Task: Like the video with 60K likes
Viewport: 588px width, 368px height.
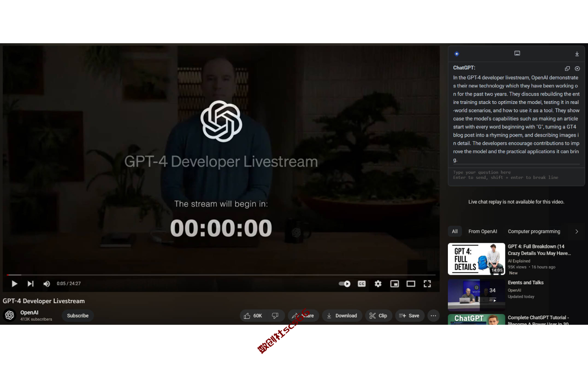Action: pos(253,316)
